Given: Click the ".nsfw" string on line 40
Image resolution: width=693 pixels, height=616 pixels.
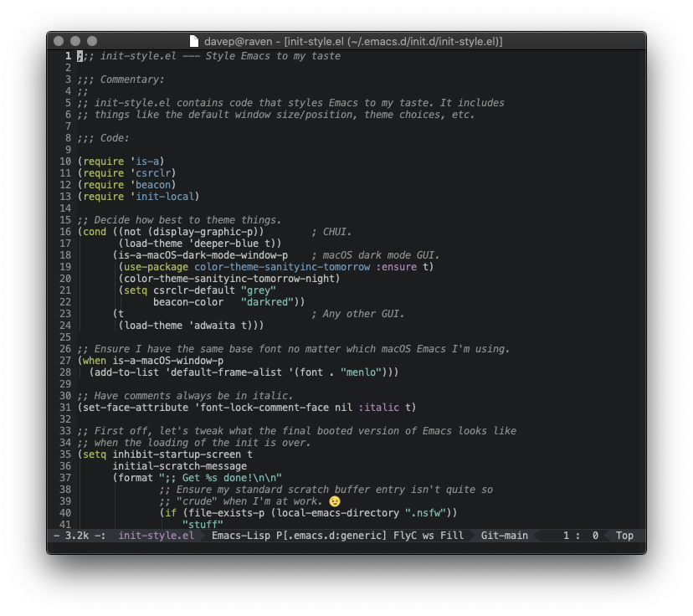Looking at the screenshot, I should pos(426,512).
